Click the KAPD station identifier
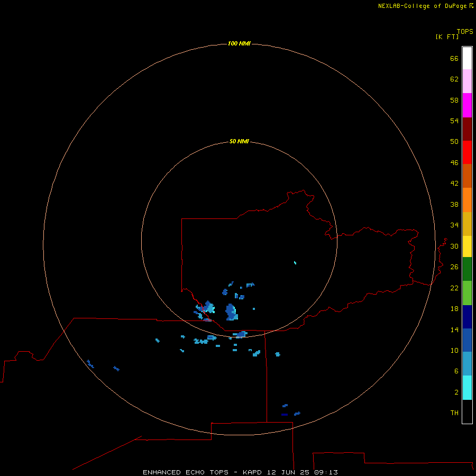 pos(253,472)
